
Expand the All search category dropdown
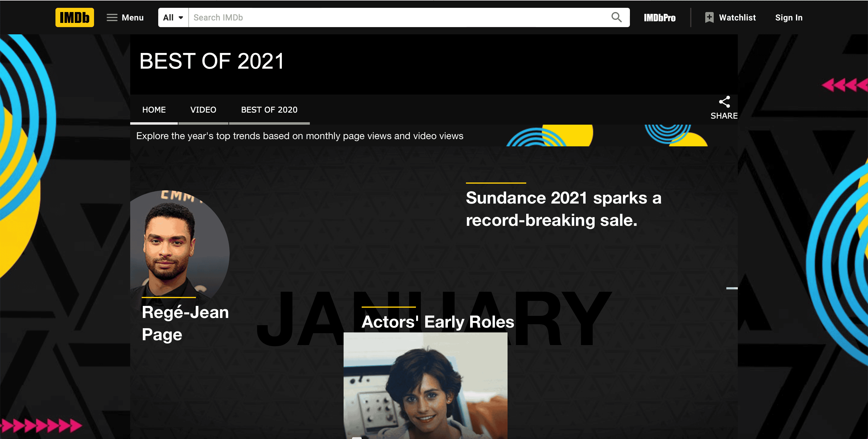tap(173, 17)
